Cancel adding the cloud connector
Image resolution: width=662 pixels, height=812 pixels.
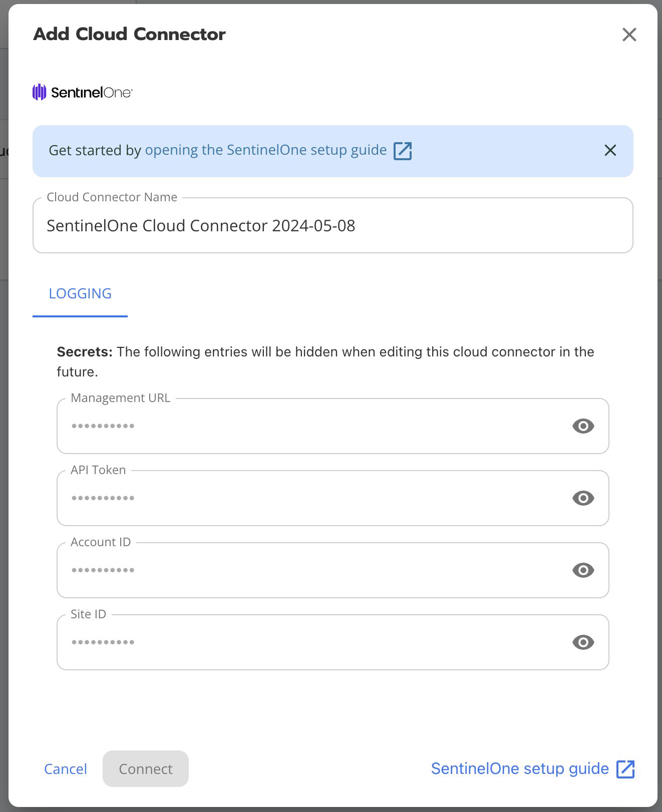pos(66,769)
